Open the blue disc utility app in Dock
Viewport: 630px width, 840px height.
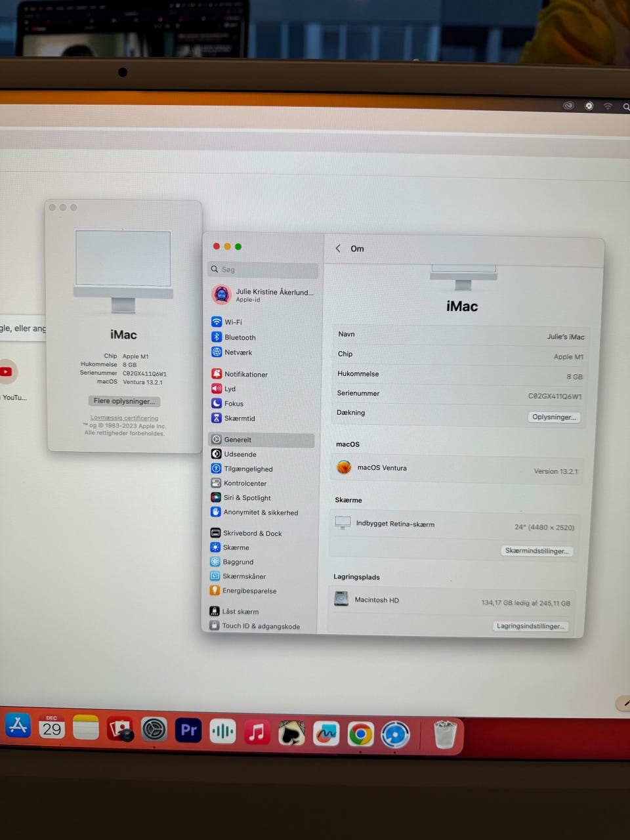coord(396,735)
